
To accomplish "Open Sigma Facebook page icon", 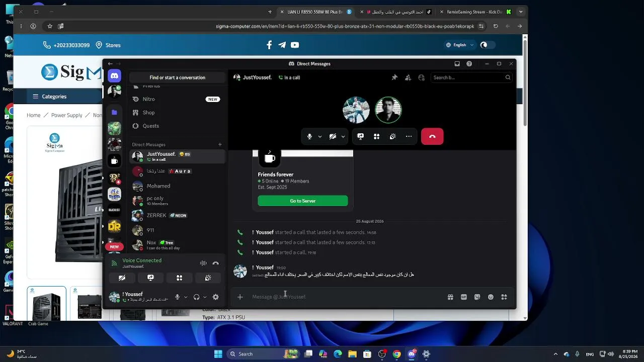I will tap(269, 45).
